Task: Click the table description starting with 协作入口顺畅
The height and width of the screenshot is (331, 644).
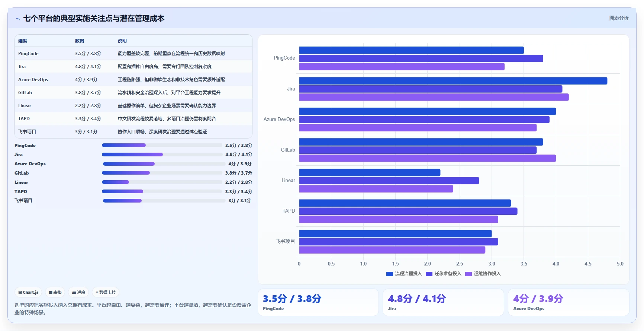Action: (162, 132)
